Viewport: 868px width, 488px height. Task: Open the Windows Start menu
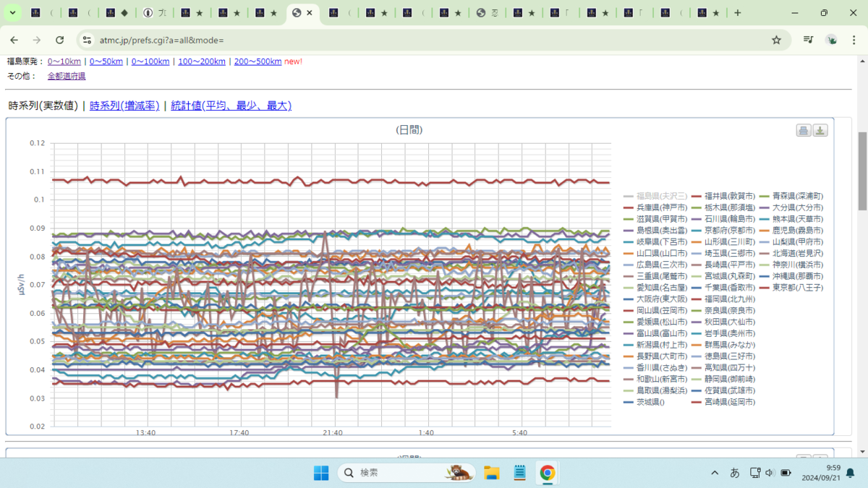[321, 473]
